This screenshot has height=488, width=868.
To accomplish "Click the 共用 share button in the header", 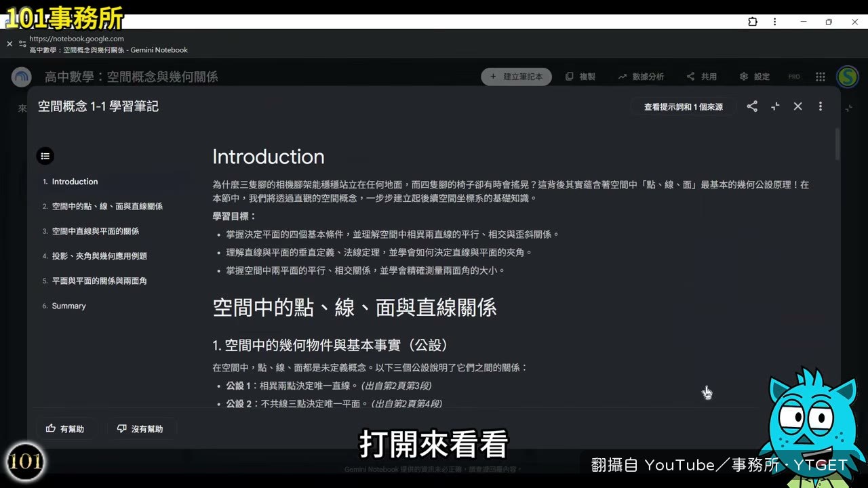I will point(701,77).
